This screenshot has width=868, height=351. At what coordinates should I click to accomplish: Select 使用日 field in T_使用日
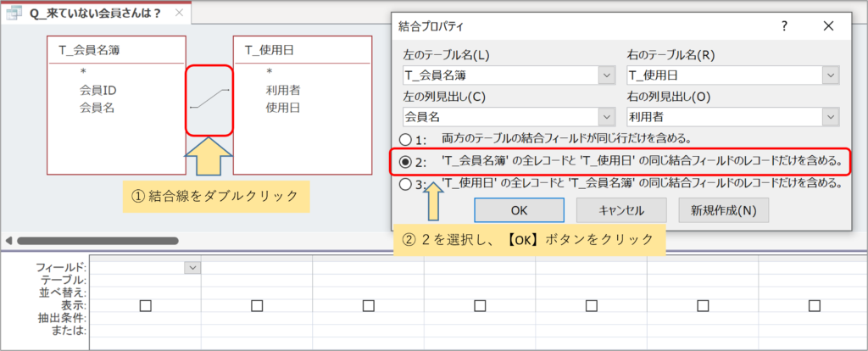pos(283,108)
